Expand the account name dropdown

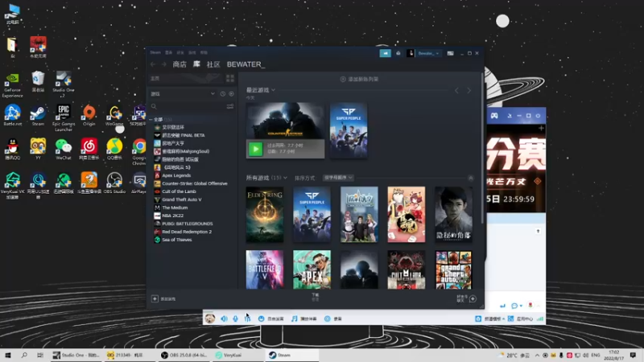click(x=428, y=53)
